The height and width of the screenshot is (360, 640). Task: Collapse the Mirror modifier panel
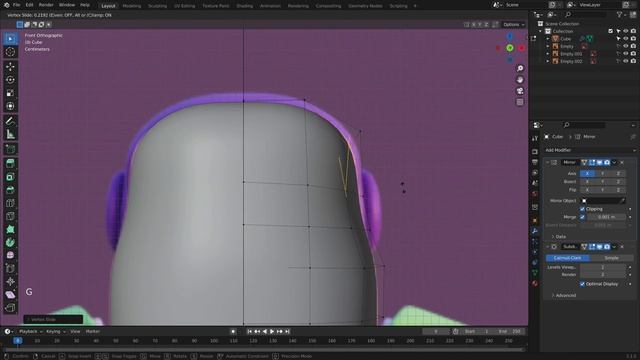(x=547, y=162)
